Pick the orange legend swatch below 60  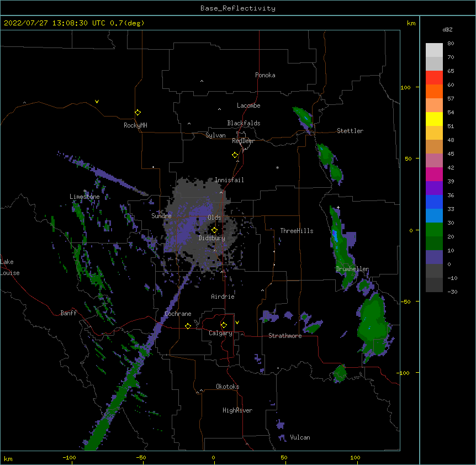pyautogui.click(x=434, y=91)
